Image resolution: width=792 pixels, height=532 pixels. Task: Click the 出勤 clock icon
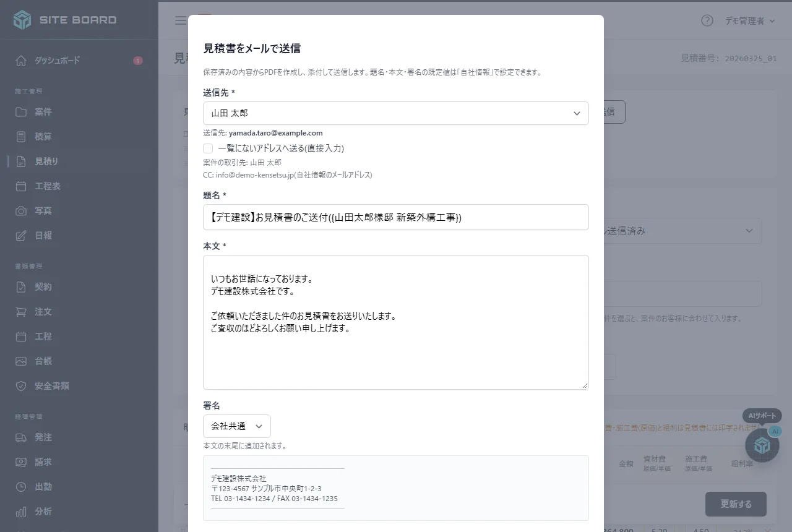21,487
